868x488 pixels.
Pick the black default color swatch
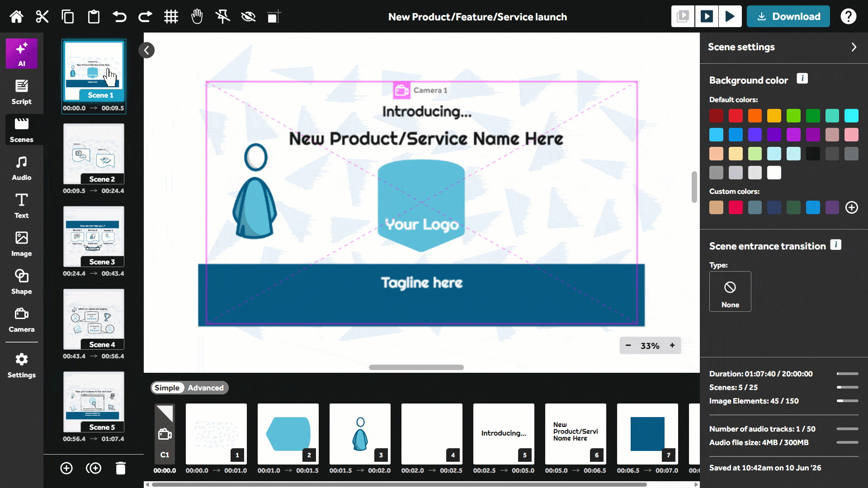coord(813,154)
